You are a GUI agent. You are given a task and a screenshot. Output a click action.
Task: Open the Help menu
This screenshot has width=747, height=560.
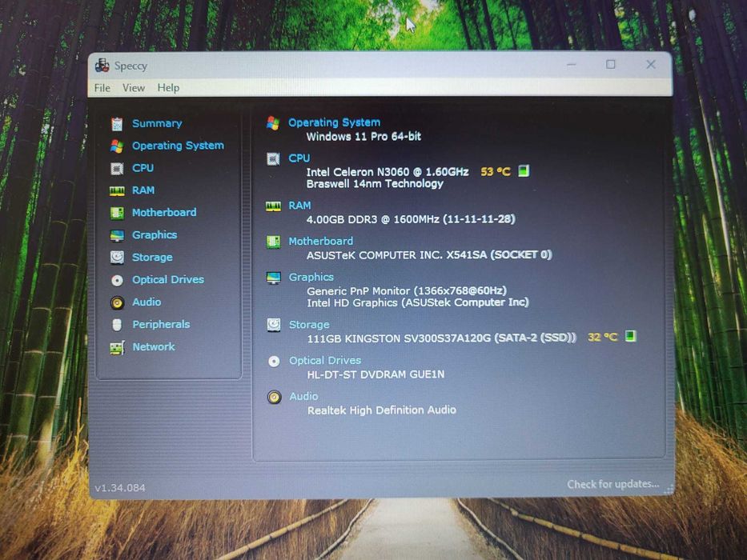click(x=168, y=88)
